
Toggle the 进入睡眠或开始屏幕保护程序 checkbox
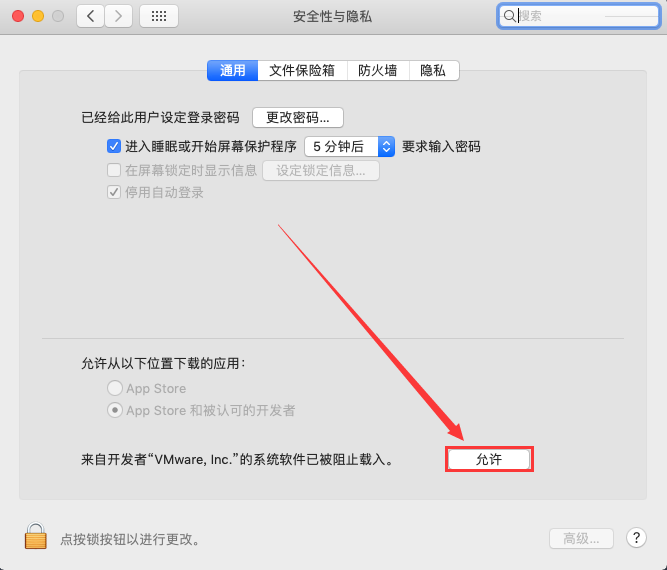pos(114,146)
